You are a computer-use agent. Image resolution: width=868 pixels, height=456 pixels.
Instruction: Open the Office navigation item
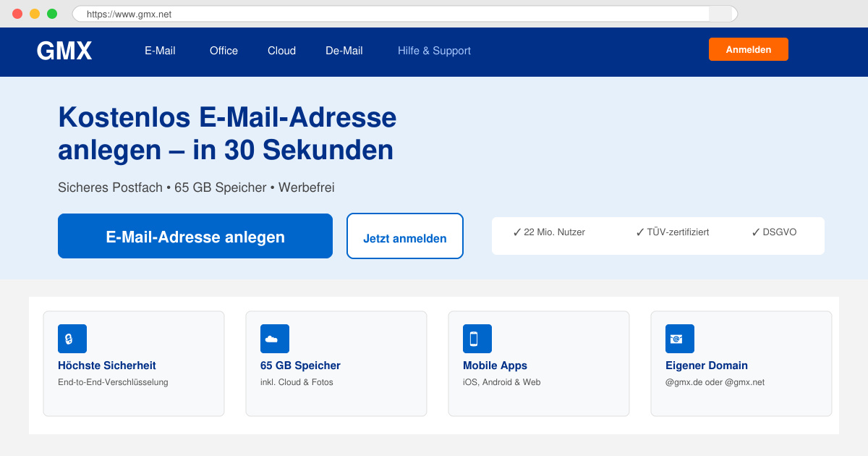pos(224,51)
